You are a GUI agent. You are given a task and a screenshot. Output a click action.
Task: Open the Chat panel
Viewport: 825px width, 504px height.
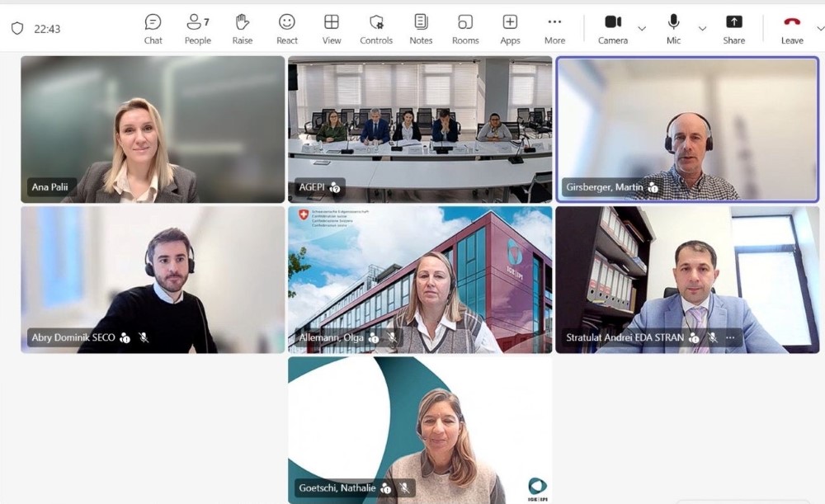(153, 28)
